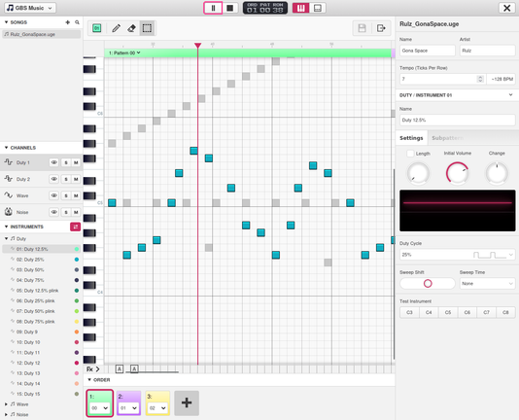Add a new song with the plus icon
Image resolution: width=519 pixels, height=420 pixels.
pyautogui.click(x=68, y=22)
